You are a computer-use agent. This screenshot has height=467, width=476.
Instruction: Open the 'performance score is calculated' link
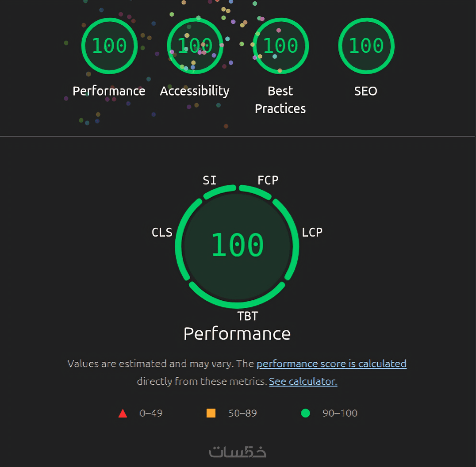pos(331,364)
